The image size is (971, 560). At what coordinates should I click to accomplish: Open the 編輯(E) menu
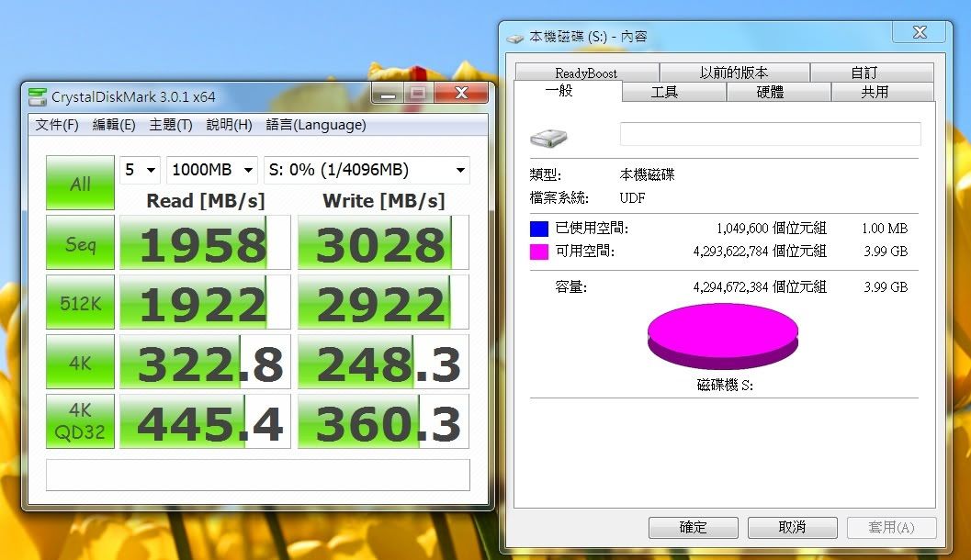pos(114,125)
